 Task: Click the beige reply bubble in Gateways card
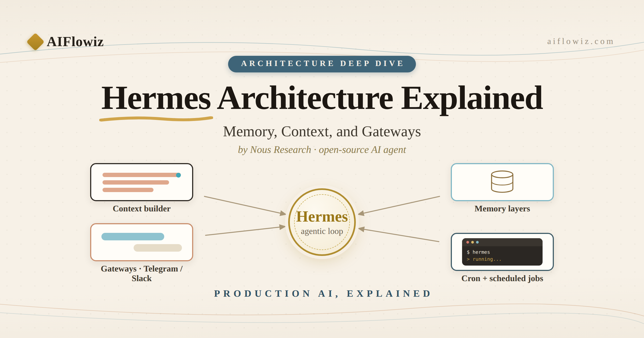tap(158, 248)
